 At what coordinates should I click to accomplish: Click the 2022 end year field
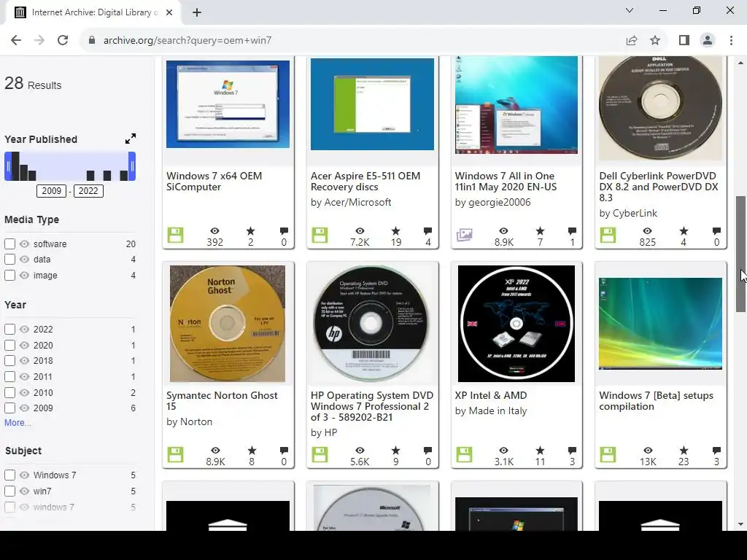[88, 191]
